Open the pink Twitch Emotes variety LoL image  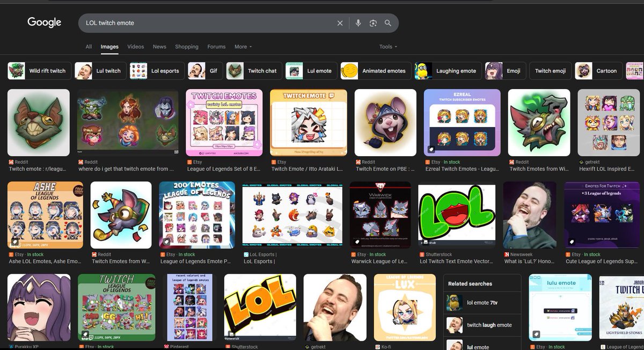[x=224, y=122]
